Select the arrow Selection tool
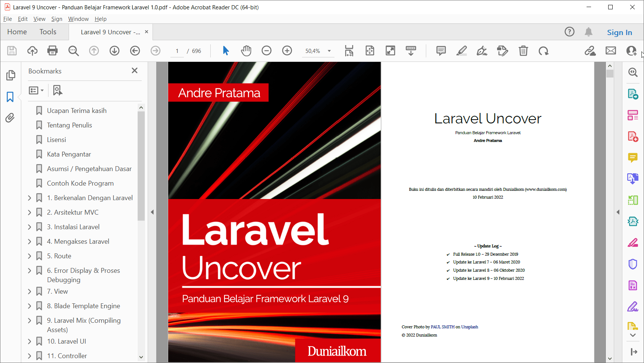This screenshot has height=363, width=644. (x=226, y=51)
